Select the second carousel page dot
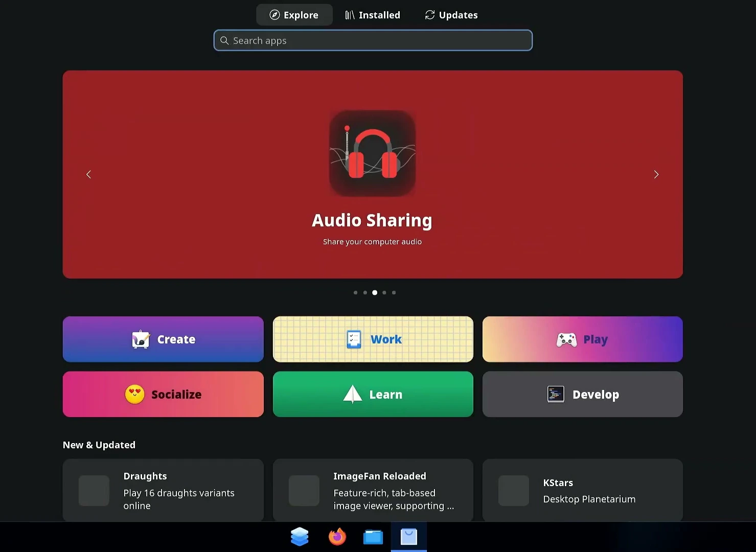Screen dimensions: 756x552 coord(365,293)
